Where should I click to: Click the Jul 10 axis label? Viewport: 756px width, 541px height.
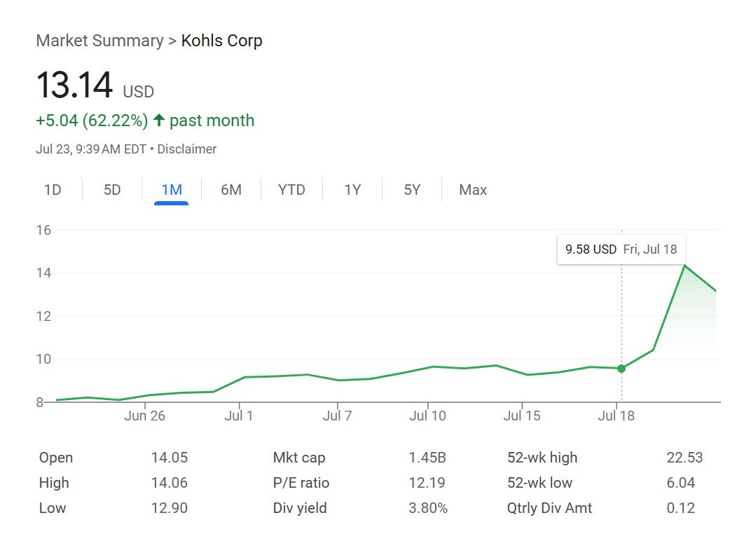point(427,416)
